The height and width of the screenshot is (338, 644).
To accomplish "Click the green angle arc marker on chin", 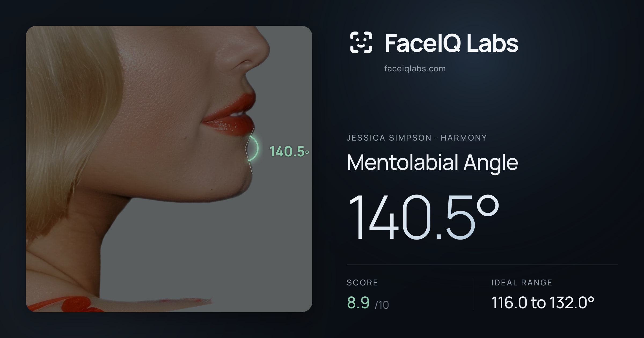I will 253,149.
